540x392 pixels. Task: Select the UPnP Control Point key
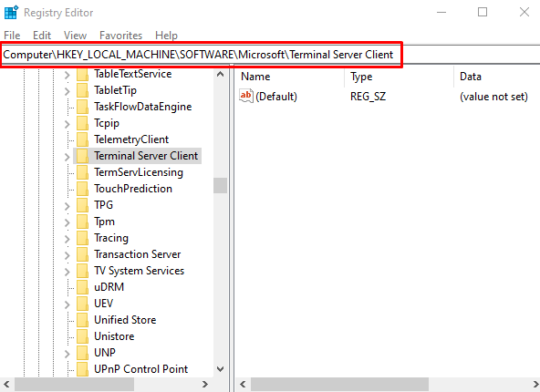pos(141,369)
